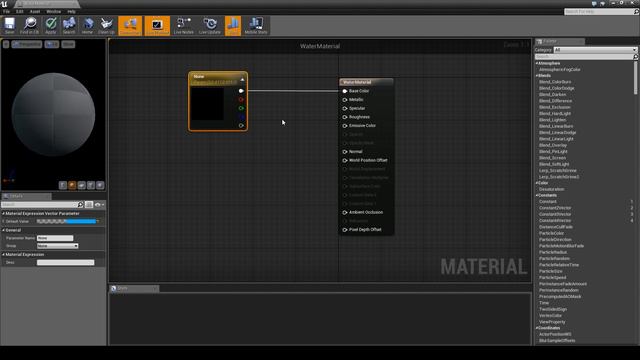640x360 pixels.
Task: Set preview mesh to plane
Action: (82, 185)
